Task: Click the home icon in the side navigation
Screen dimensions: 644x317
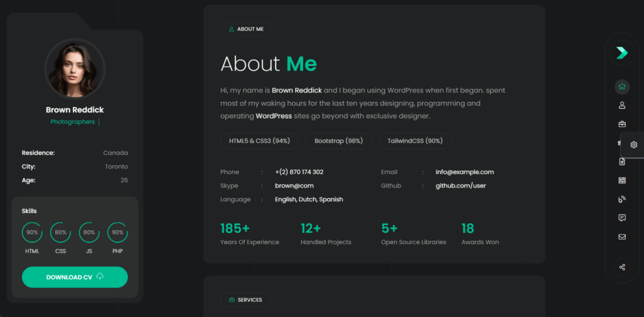Action: 622,87
